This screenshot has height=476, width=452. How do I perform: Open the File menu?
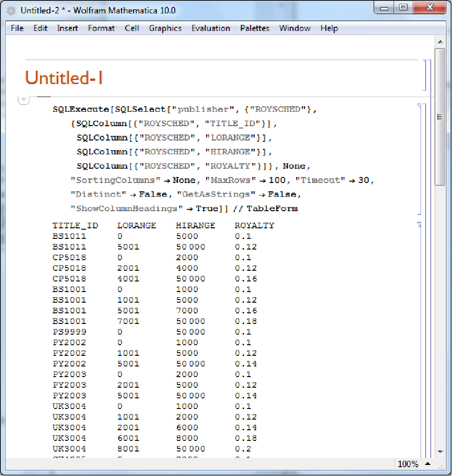point(17,28)
